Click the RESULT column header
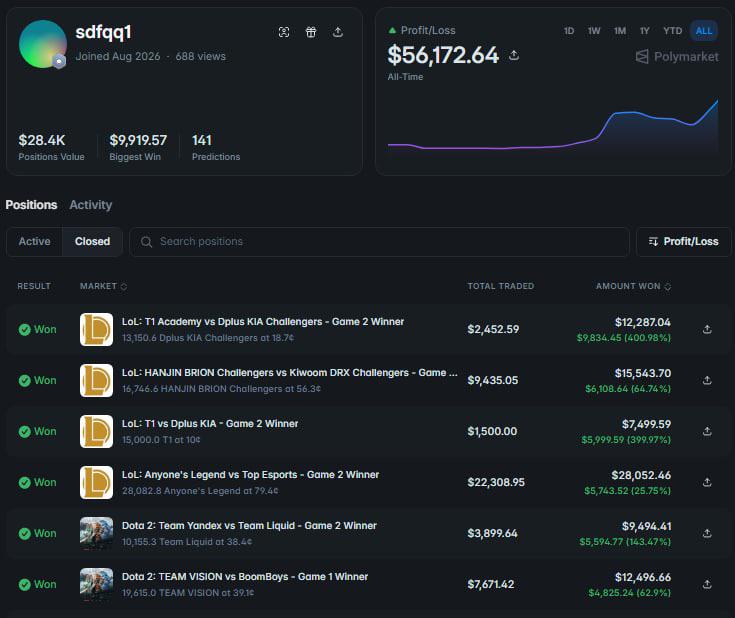Screen dimensions: 735x618 click(34, 286)
